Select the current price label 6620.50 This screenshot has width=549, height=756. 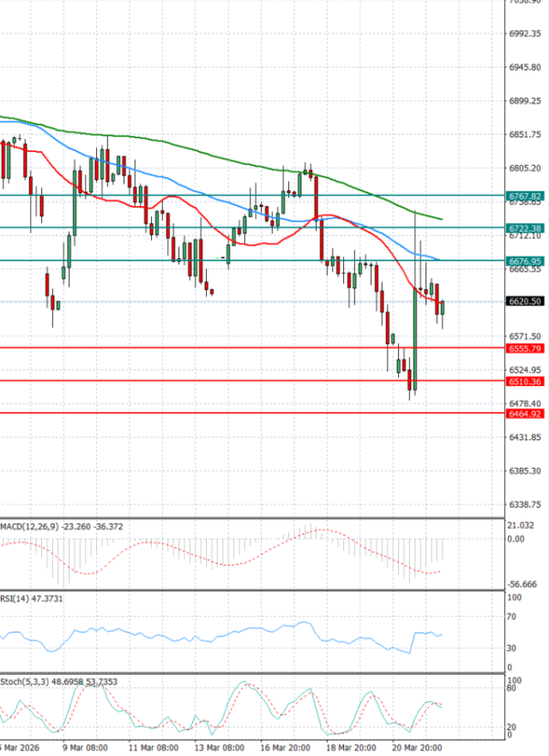[x=525, y=301]
